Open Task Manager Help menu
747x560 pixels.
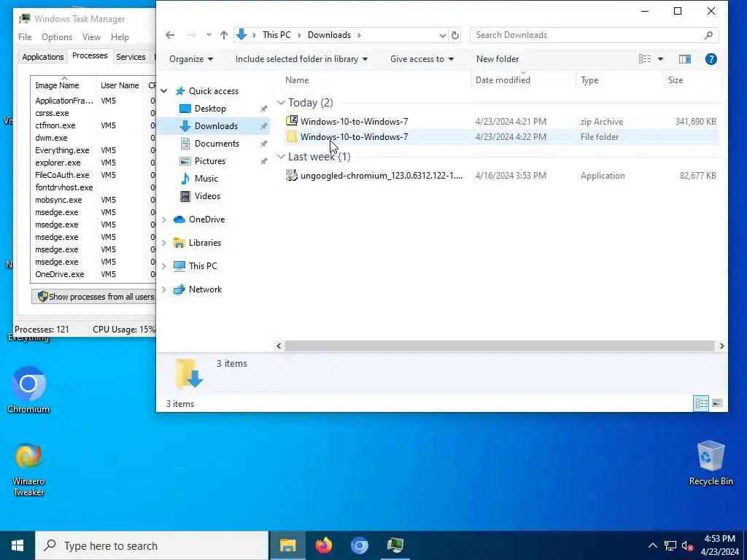point(120,37)
